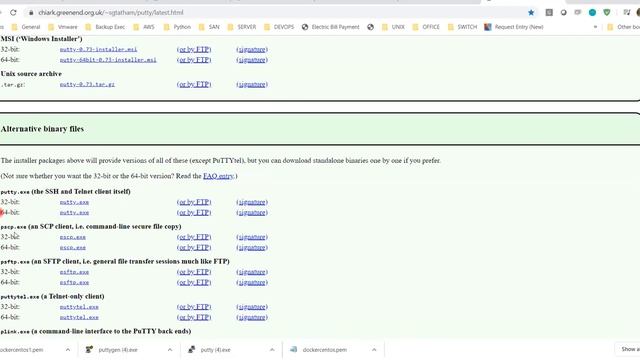Open signature for 64-bit puttytel.exe
The image size is (640, 360).
point(252,318)
